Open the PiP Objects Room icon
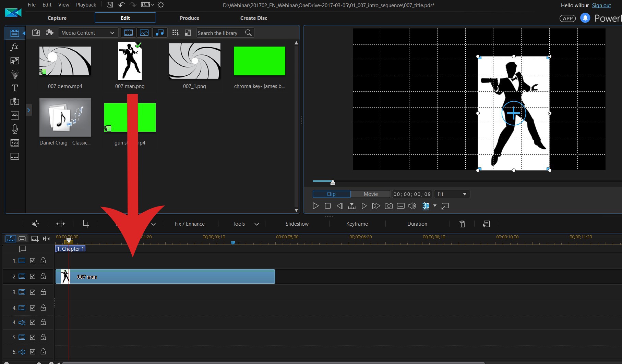This screenshot has width=622, height=364. [14, 61]
